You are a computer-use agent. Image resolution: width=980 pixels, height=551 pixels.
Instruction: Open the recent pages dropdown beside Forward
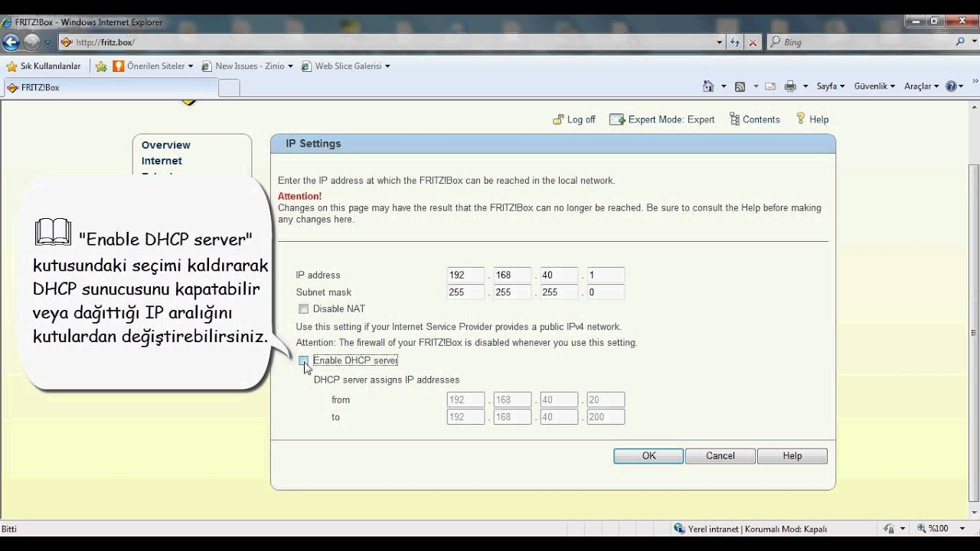47,43
